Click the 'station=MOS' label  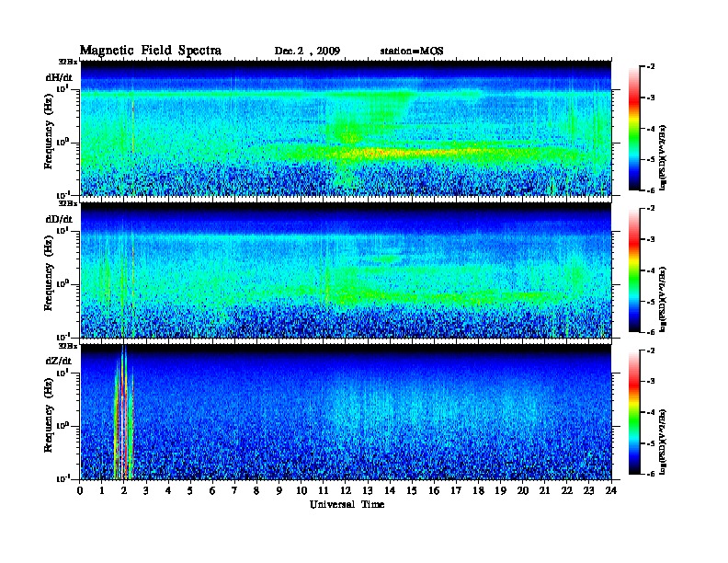pyautogui.click(x=412, y=52)
